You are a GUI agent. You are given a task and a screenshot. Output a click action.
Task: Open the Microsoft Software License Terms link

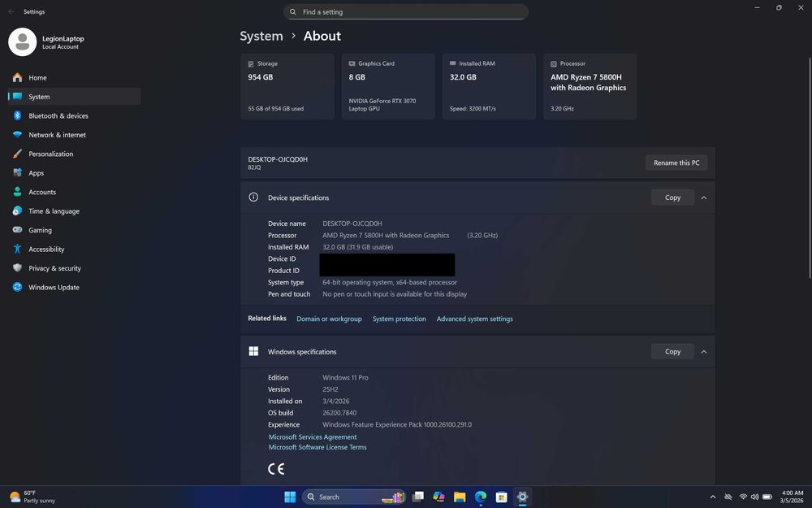(x=317, y=447)
